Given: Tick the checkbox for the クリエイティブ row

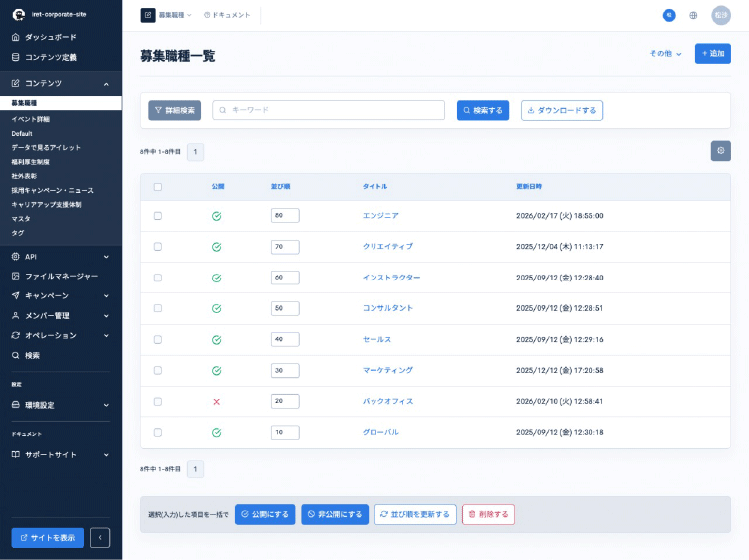Looking at the screenshot, I should coord(158,247).
